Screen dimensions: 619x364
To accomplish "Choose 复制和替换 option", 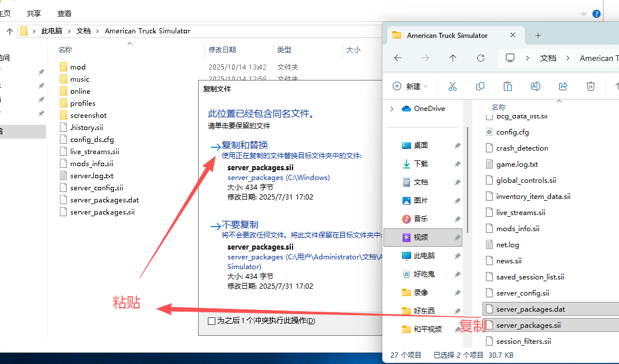I will pos(245,145).
